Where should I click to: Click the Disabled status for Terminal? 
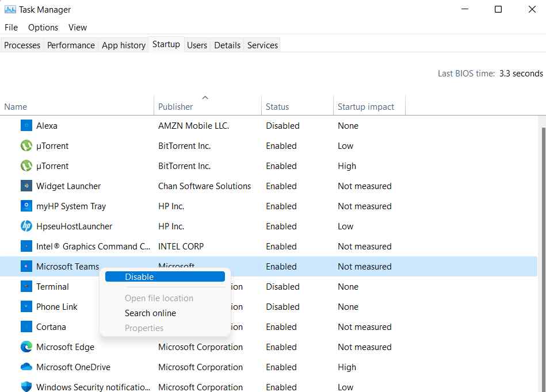pos(282,287)
